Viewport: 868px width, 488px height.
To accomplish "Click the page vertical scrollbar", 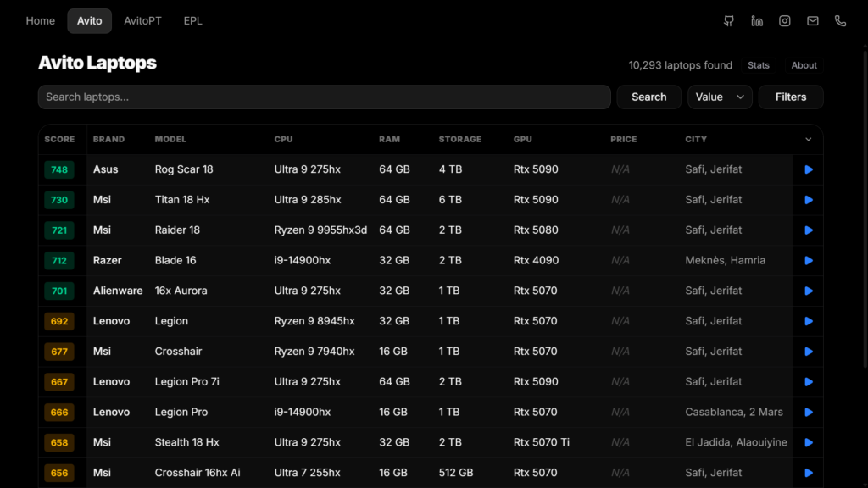I will 865,210.
